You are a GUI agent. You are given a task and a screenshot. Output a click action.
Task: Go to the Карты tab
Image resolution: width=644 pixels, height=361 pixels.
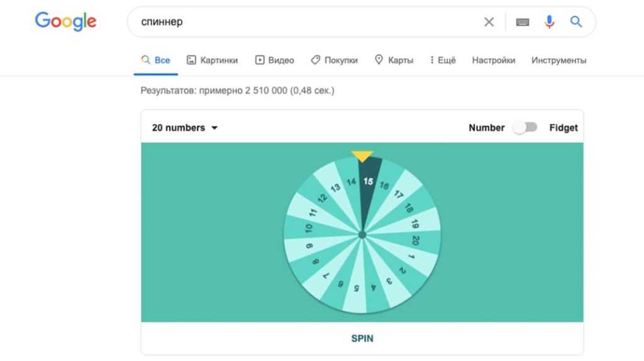tap(394, 60)
